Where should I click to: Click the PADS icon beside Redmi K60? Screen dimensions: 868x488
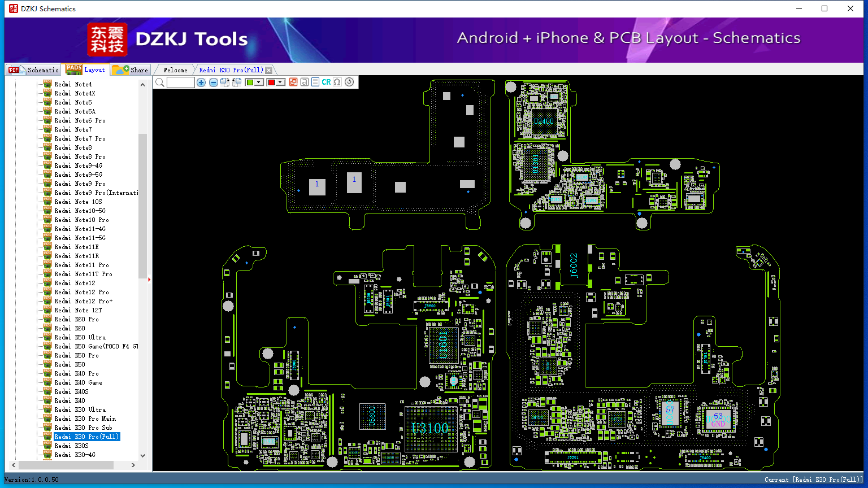[x=47, y=328]
